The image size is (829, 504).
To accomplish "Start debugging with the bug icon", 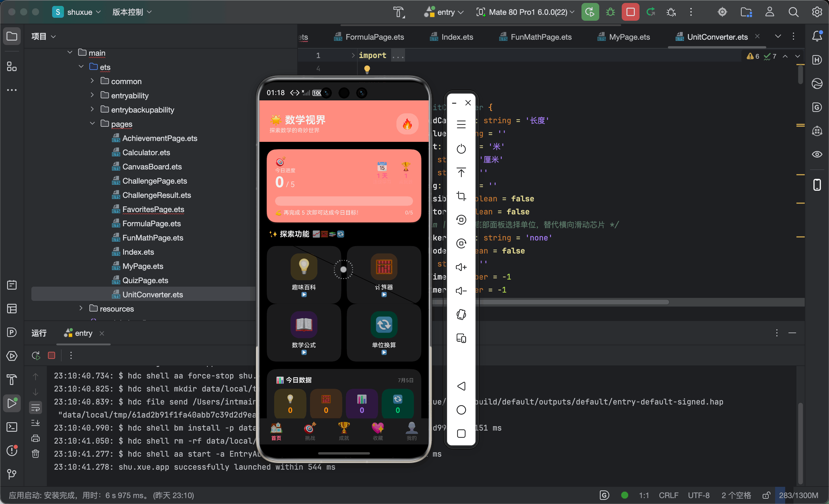I will (610, 12).
